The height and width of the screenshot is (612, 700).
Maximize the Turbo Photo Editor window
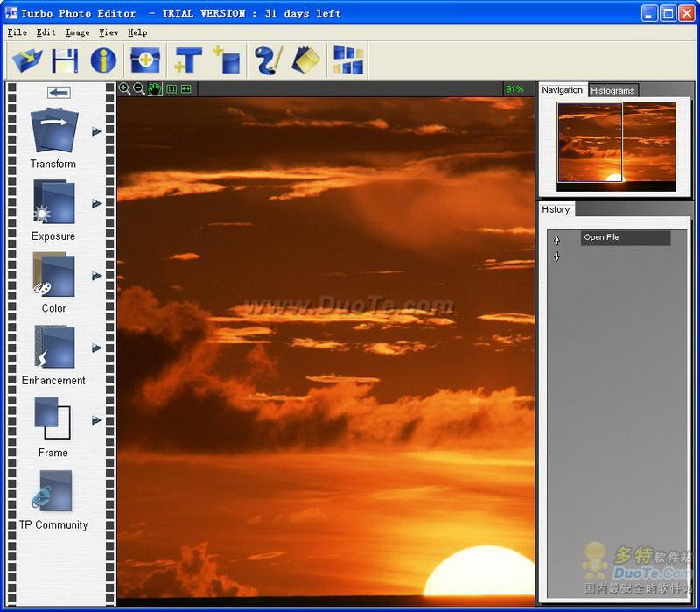click(x=668, y=13)
